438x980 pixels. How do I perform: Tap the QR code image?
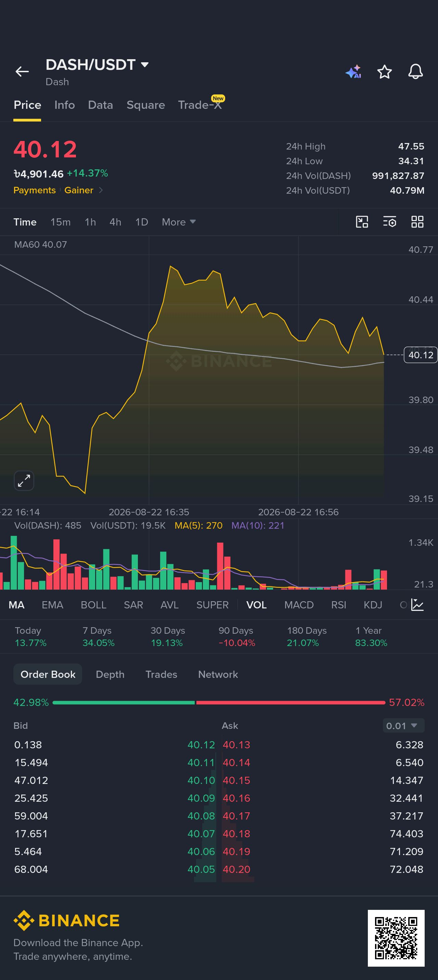point(396,938)
